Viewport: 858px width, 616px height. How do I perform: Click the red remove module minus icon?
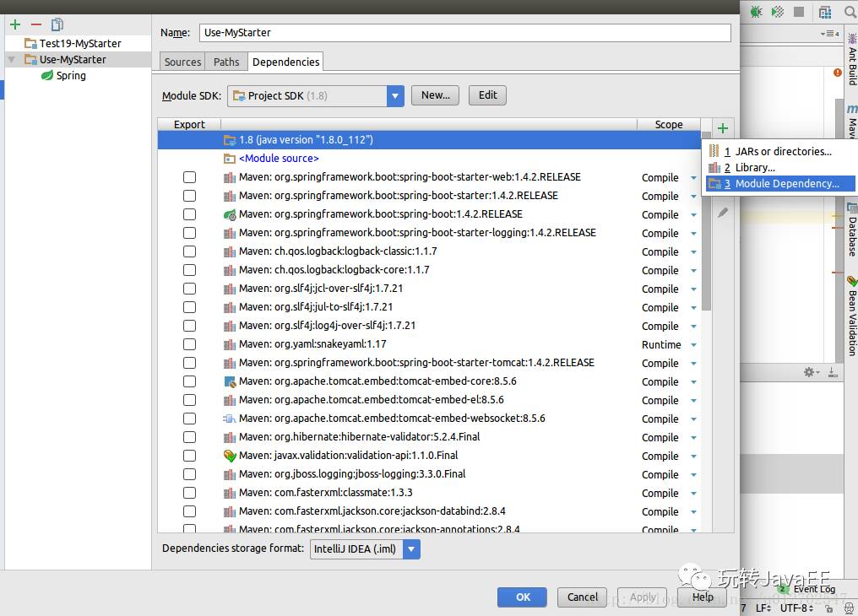(x=36, y=24)
